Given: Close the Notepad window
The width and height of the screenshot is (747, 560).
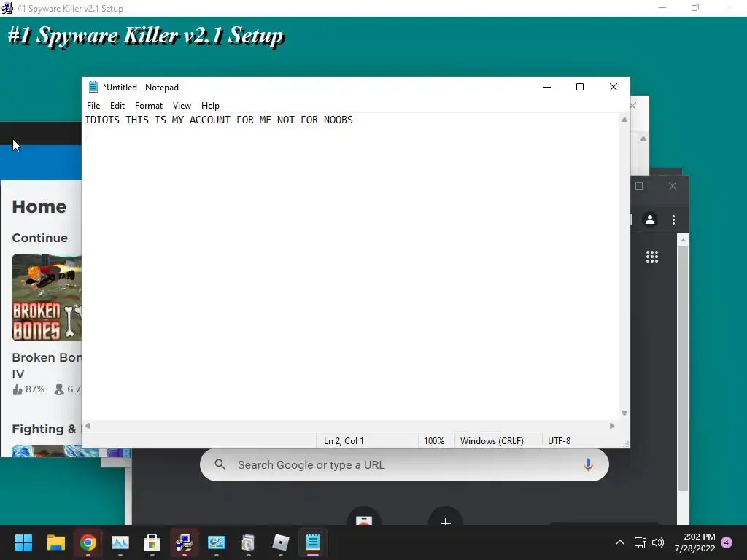Looking at the screenshot, I should point(613,87).
